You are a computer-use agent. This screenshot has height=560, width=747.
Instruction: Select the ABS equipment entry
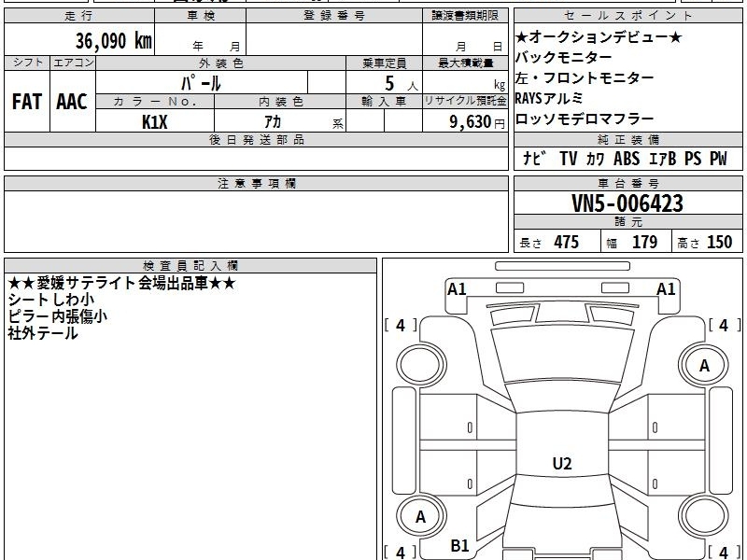tap(627, 158)
